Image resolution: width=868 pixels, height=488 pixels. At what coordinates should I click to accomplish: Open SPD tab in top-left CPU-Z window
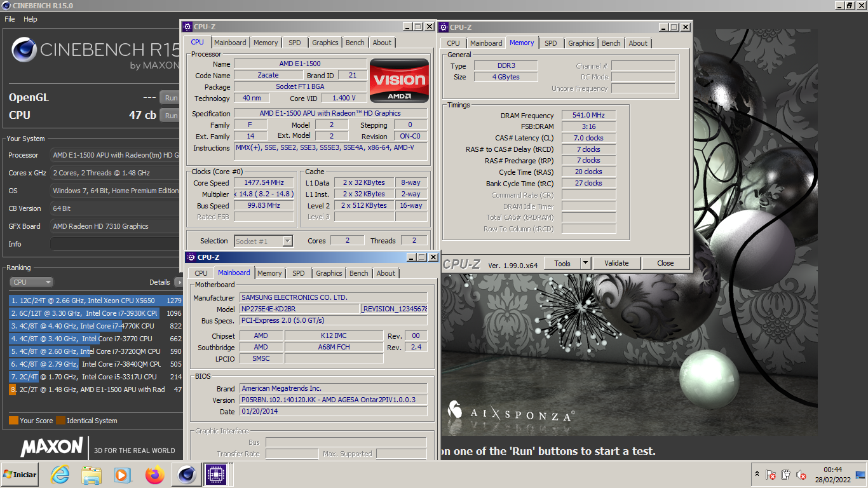tap(295, 43)
